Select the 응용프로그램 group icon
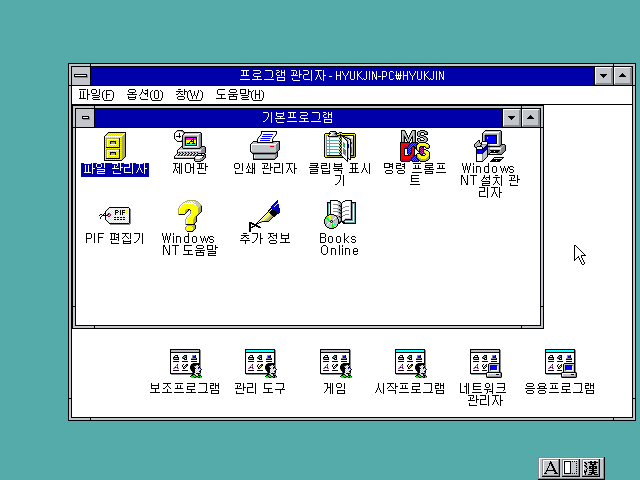The height and width of the screenshot is (480, 640). pos(560,363)
